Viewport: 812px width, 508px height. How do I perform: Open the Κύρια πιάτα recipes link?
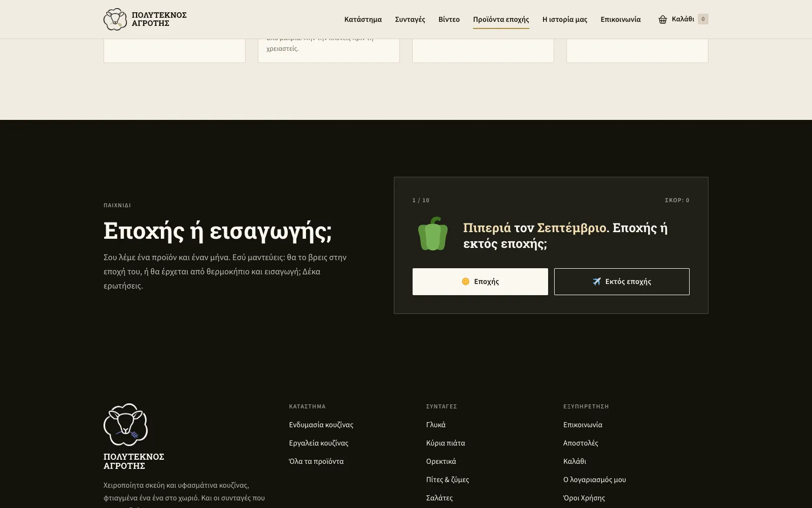pos(446,443)
